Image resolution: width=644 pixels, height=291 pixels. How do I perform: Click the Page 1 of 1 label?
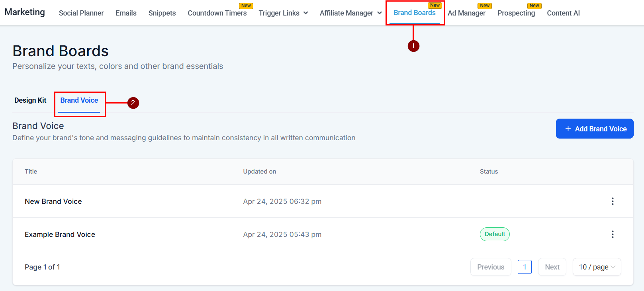(x=42, y=267)
